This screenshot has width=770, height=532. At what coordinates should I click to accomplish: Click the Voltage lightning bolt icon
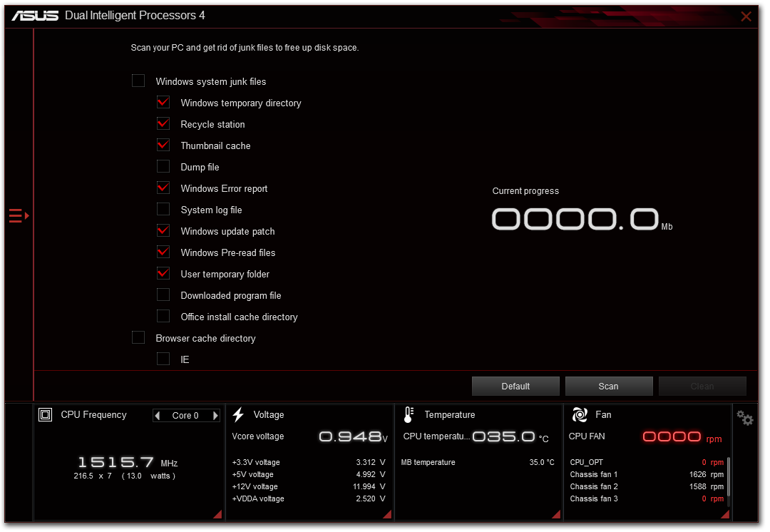238,415
